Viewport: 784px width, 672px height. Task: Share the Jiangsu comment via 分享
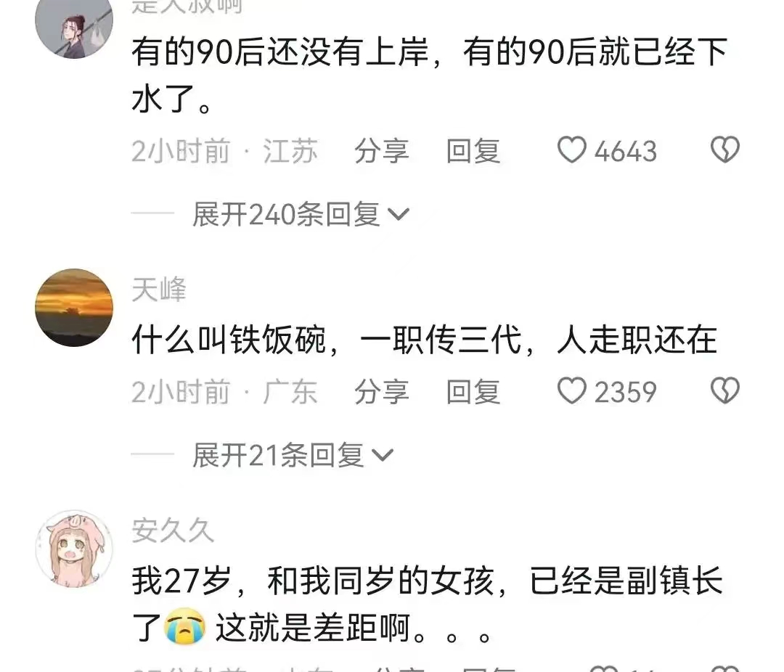382,151
